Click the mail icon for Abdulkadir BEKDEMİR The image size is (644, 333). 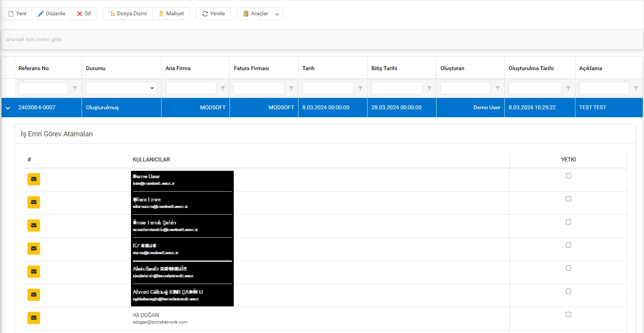[34, 271]
